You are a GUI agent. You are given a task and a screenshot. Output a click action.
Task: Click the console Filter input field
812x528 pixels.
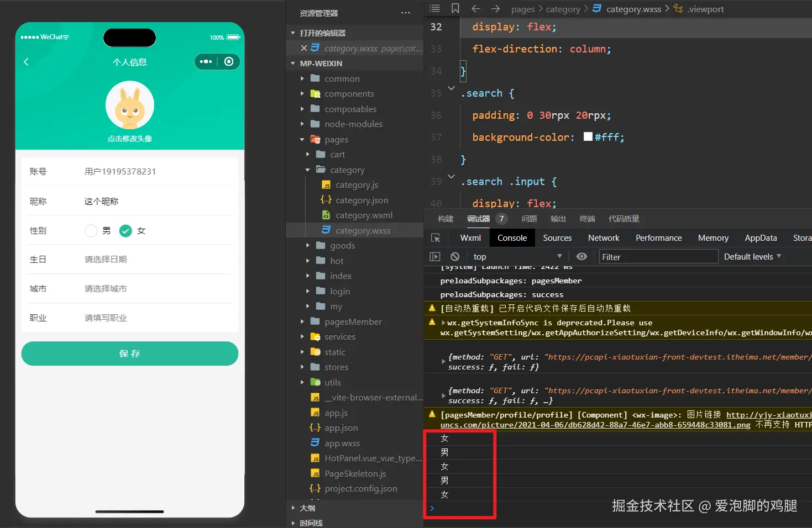(658, 257)
